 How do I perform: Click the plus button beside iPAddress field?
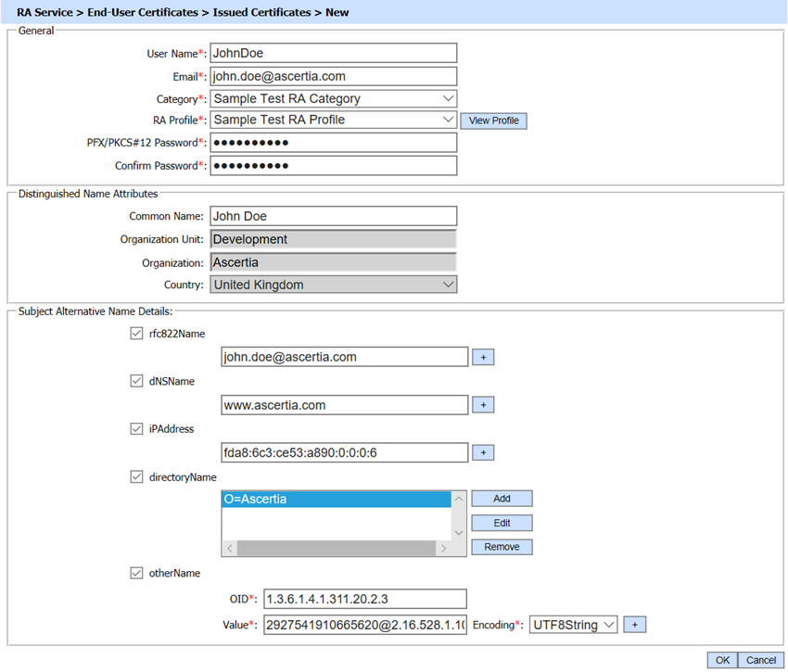[483, 452]
